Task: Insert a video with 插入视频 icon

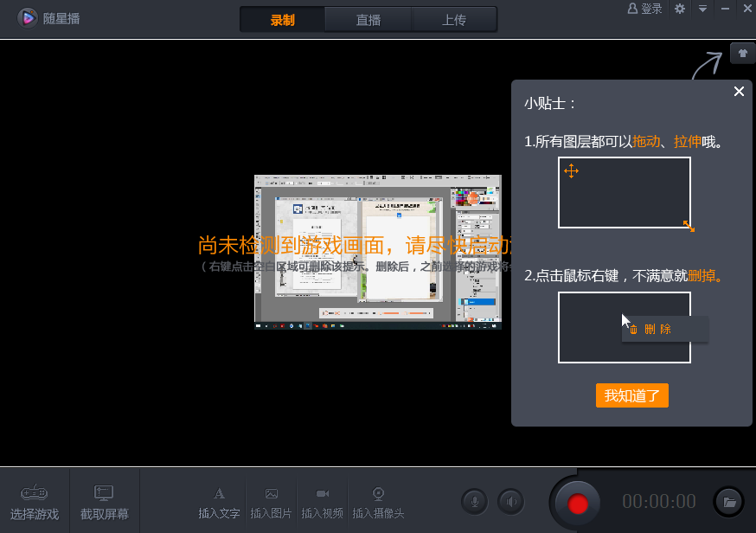Action: pyautogui.click(x=322, y=493)
